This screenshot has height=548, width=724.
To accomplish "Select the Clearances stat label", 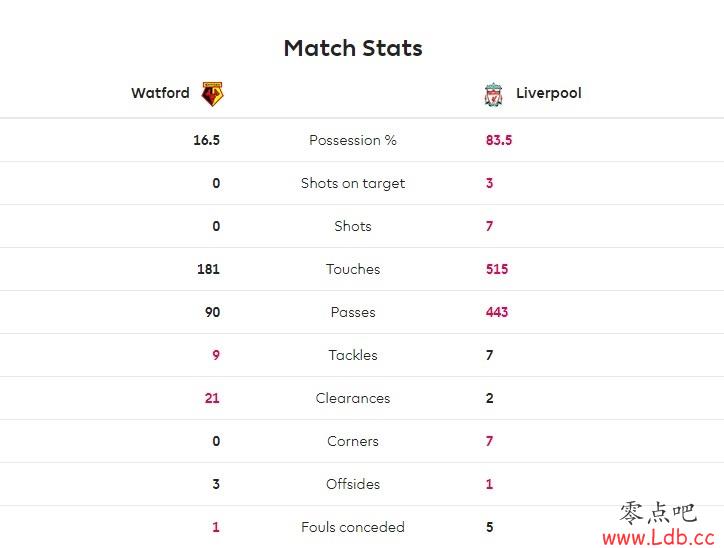I will pyautogui.click(x=353, y=398).
